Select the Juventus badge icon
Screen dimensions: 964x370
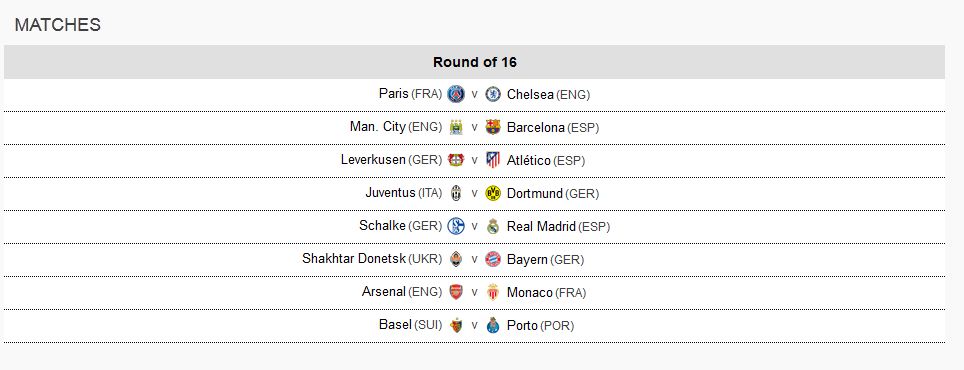click(x=456, y=193)
